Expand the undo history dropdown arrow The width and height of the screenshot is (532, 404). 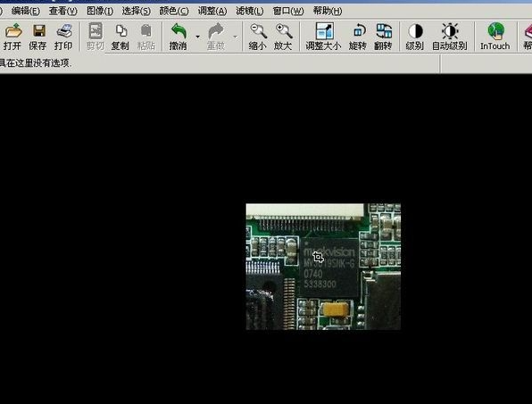[x=197, y=37]
